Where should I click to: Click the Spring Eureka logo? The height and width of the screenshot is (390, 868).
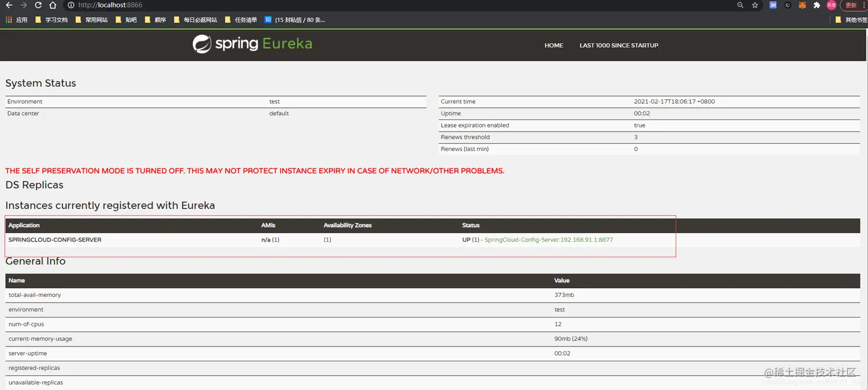coord(252,44)
